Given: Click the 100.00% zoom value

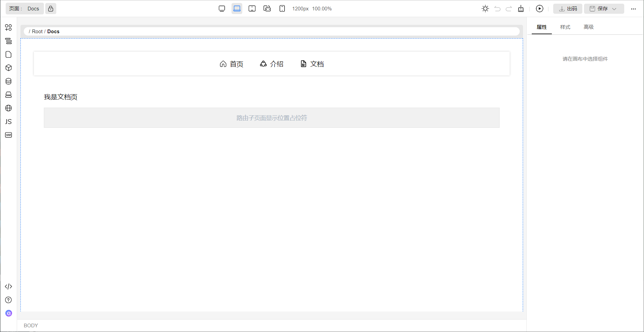Looking at the screenshot, I should [x=322, y=9].
